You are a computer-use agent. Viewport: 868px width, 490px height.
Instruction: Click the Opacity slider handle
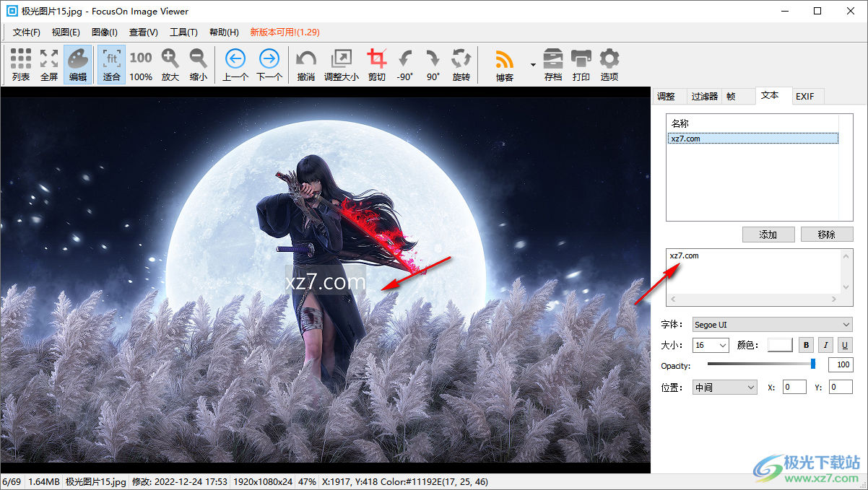pos(813,364)
